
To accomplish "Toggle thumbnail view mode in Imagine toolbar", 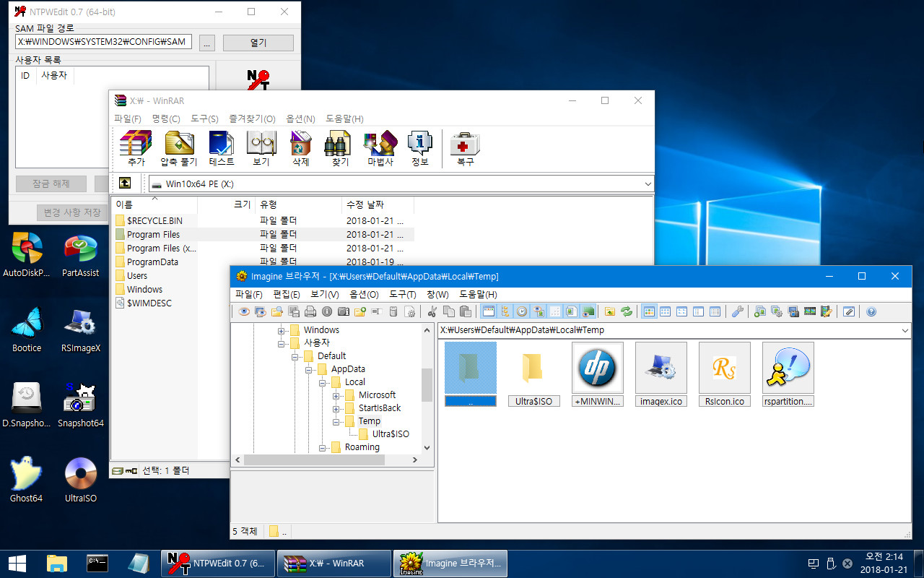I will (648, 311).
